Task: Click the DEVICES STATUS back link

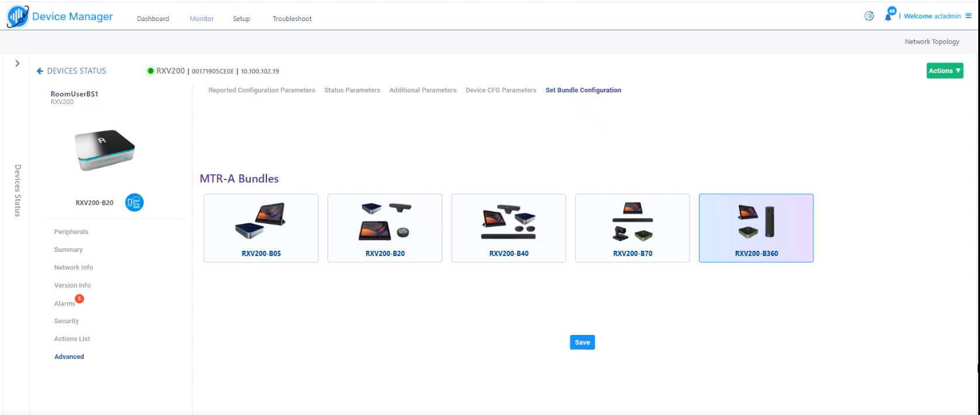Action: (x=77, y=71)
